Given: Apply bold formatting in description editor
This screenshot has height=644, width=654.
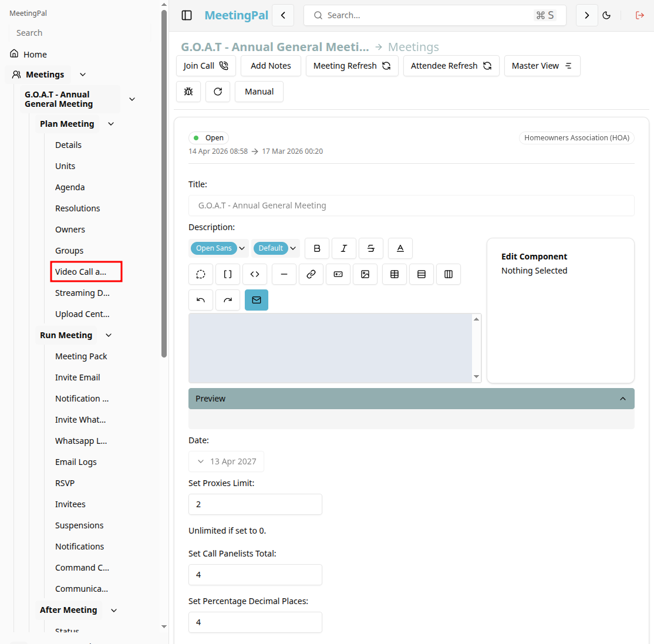Looking at the screenshot, I should pyautogui.click(x=317, y=248).
